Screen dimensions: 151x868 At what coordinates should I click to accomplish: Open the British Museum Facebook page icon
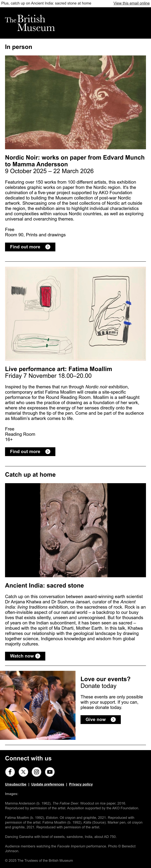10,772
